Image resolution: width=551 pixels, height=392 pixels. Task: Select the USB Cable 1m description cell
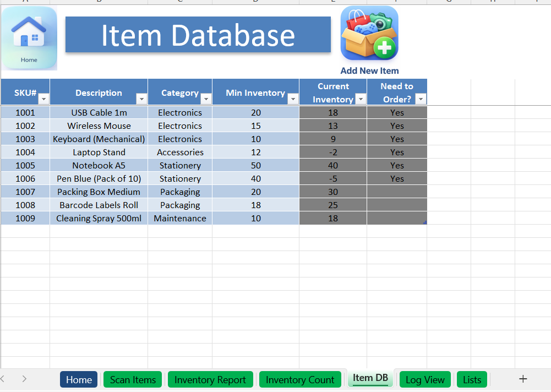(x=99, y=112)
